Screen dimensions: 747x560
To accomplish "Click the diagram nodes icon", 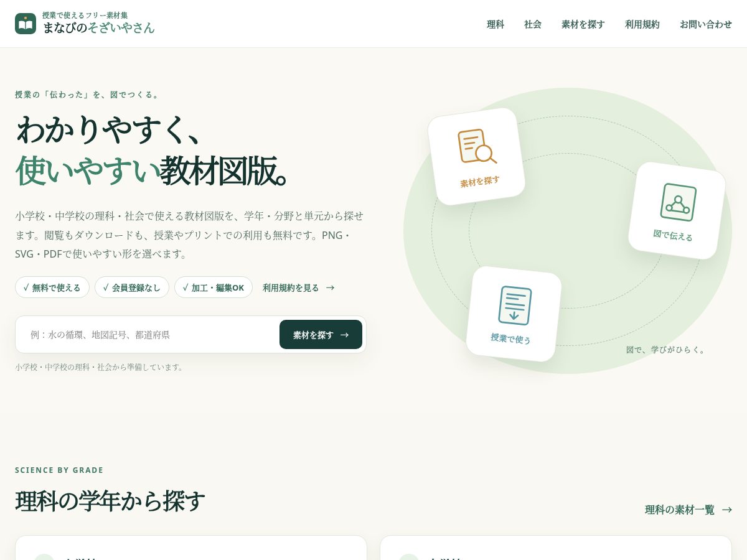I will (x=678, y=202).
